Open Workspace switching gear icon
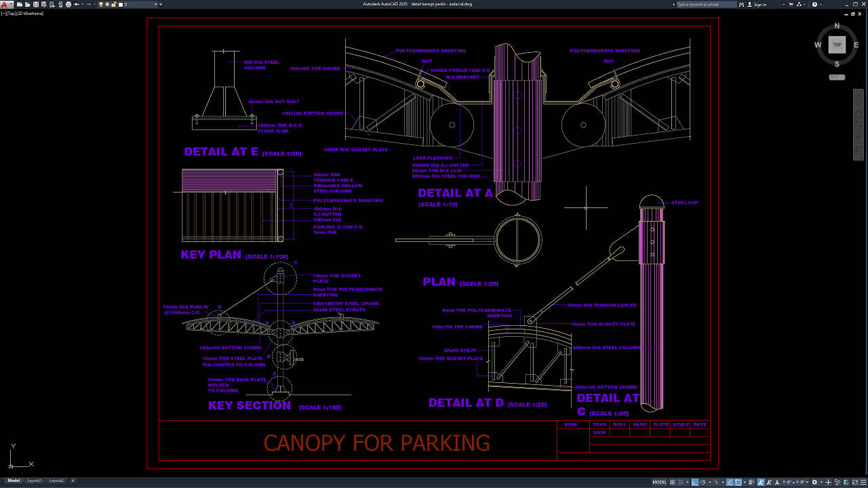This screenshot has width=868, height=488. [x=814, y=482]
